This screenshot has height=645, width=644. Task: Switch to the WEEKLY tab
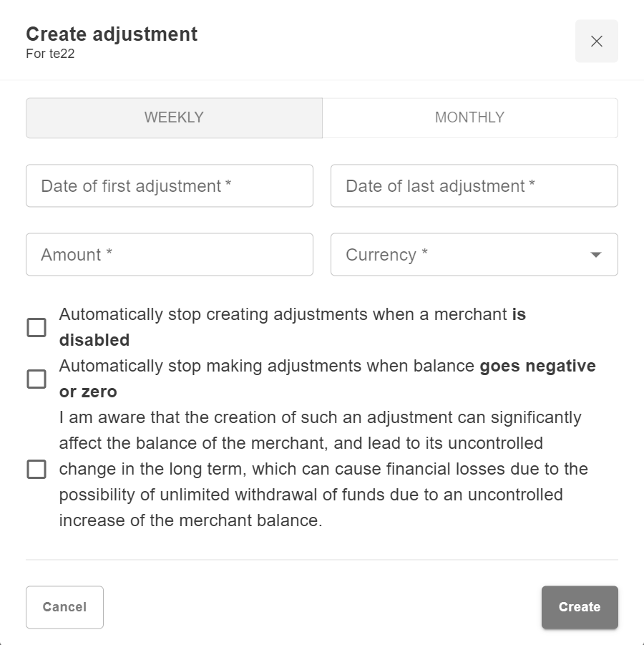174,118
